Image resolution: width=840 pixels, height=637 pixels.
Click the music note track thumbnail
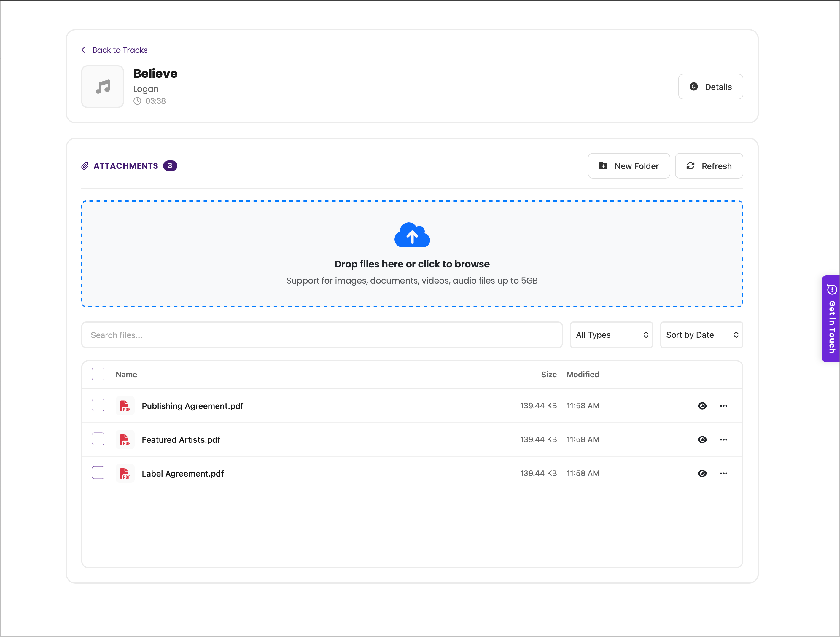point(103,87)
